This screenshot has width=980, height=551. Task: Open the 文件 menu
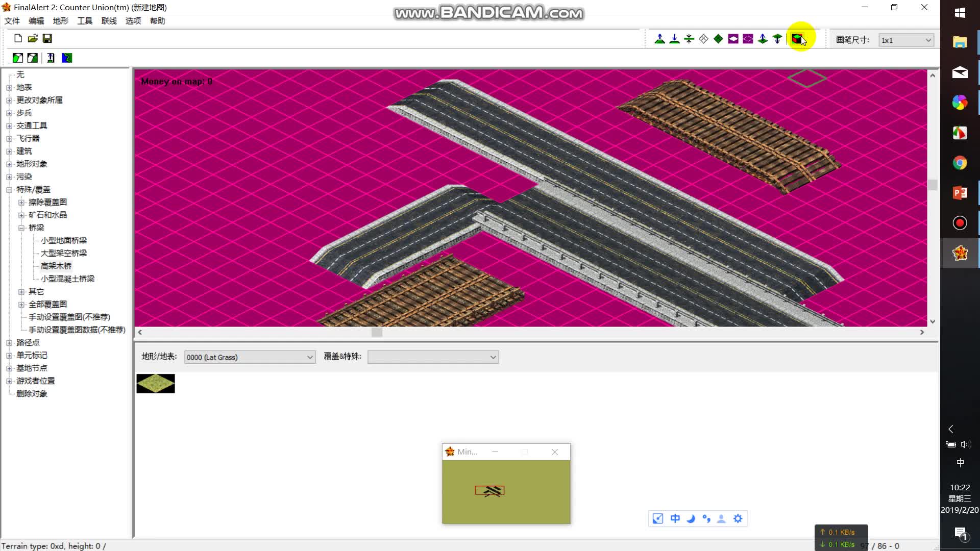(12, 21)
